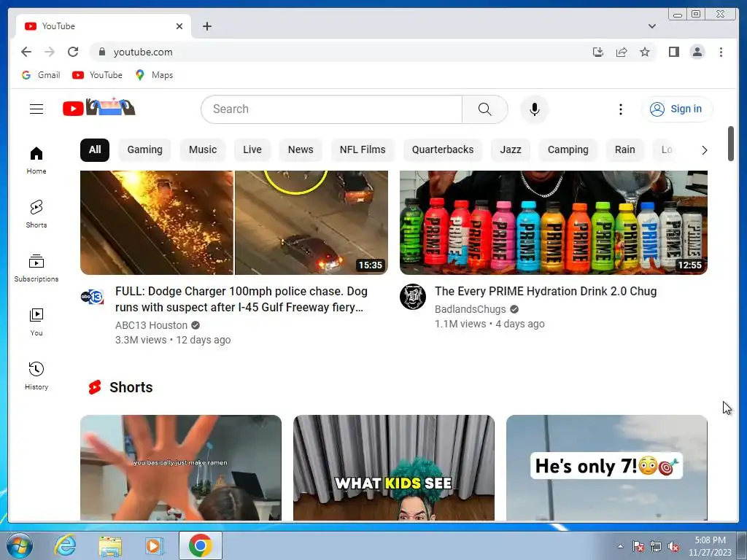This screenshot has height=560, width=747.
Task: Click the taskbar clock showing 5:08 PM
Action: (x=710, y=546)
